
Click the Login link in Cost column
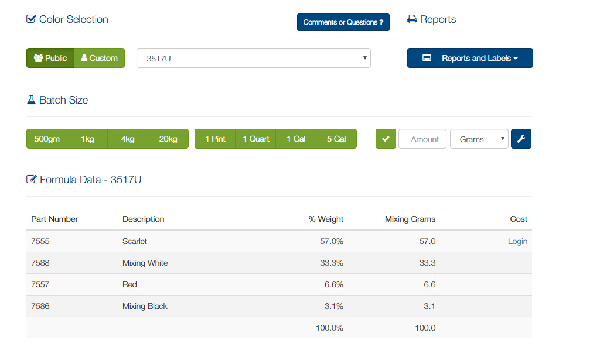[x=517, y=241]
